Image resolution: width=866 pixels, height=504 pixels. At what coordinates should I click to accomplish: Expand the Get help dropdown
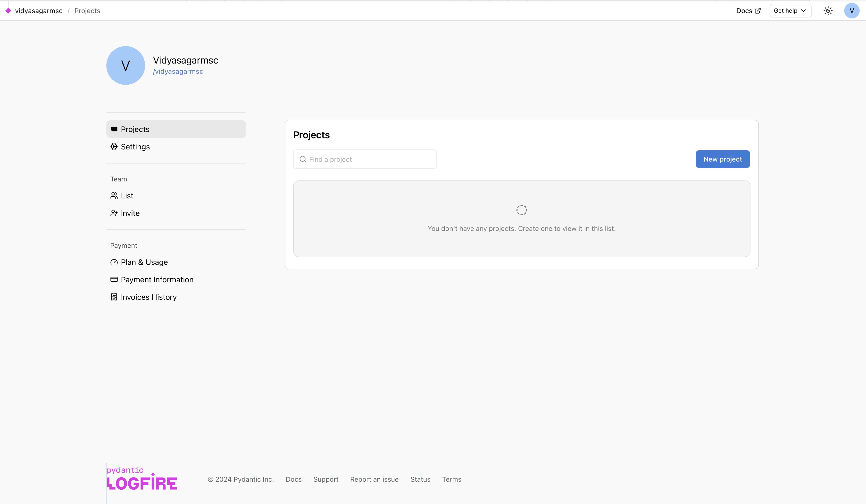click(x=790, y=11)
